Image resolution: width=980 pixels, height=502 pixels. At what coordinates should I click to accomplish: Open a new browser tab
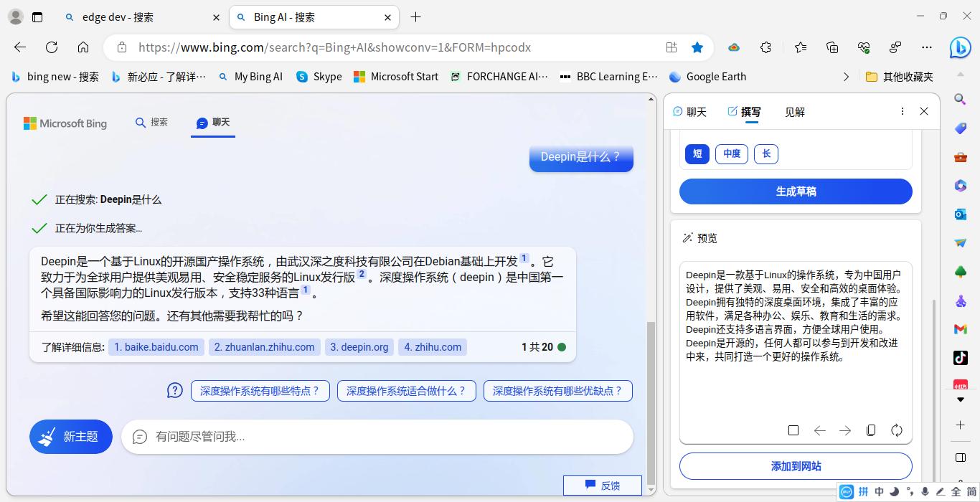415,17
